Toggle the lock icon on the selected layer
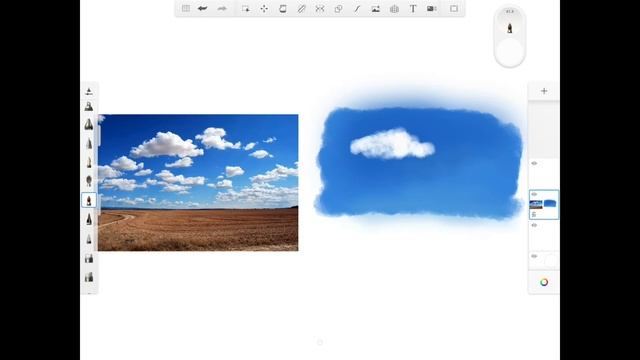The width and height of the screenshot is (640, 360). point(534,214)
